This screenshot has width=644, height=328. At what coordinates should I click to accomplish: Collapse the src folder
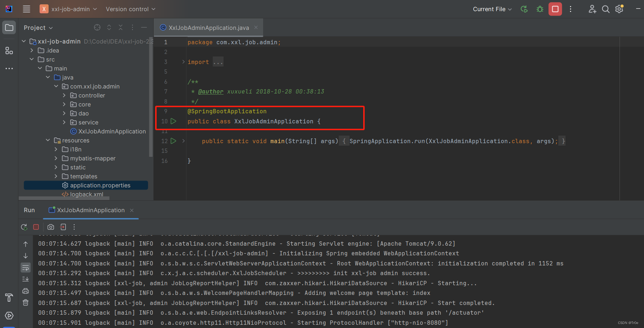(x=32, y=59)
